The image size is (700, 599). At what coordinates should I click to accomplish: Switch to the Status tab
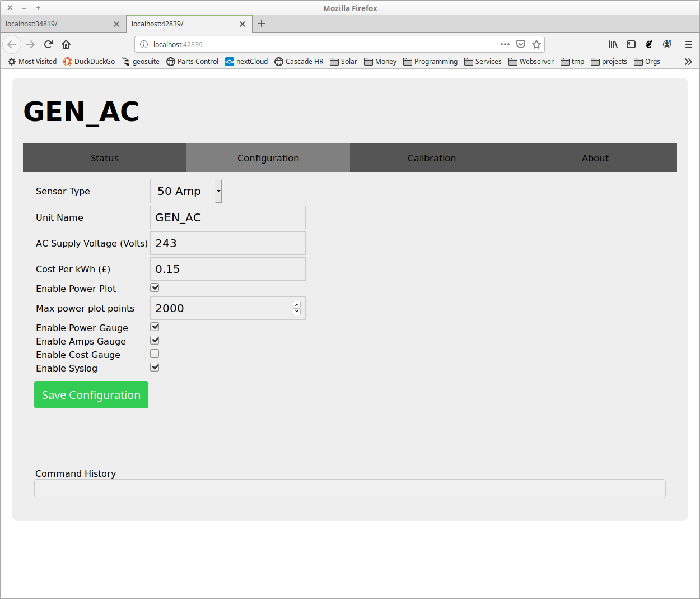105,158
